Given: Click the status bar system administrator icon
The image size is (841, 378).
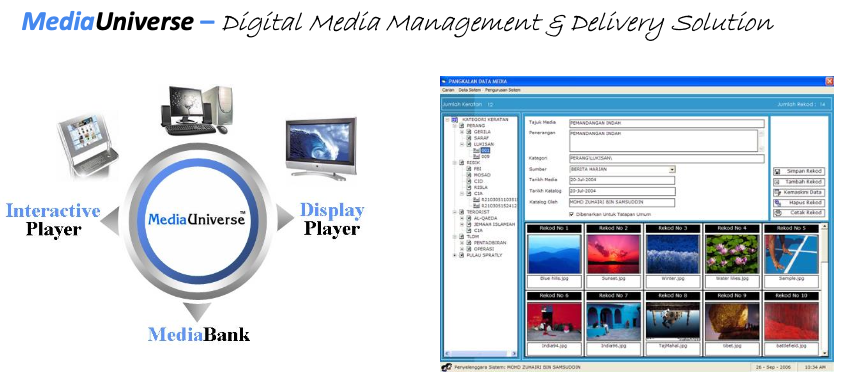Looking at the screenshot, I should pos(446,367).
